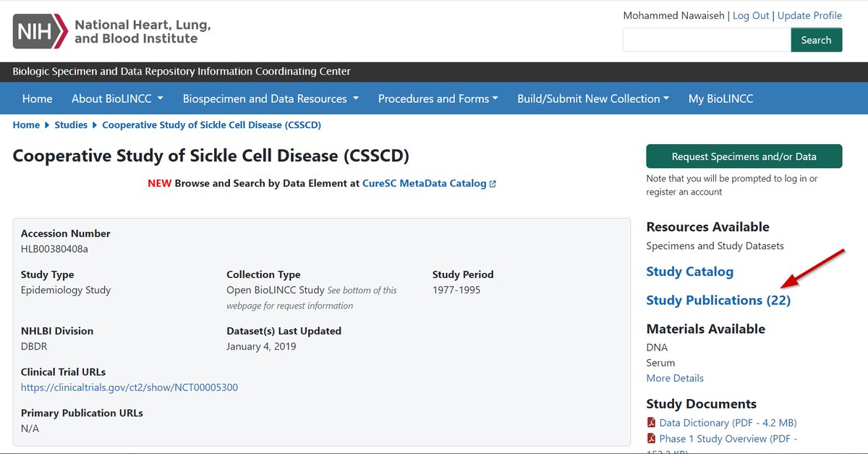The width and height of the screenshot is (868, 454).
Task: Open My BioLINCC menu item
Action: pos(720,98)
